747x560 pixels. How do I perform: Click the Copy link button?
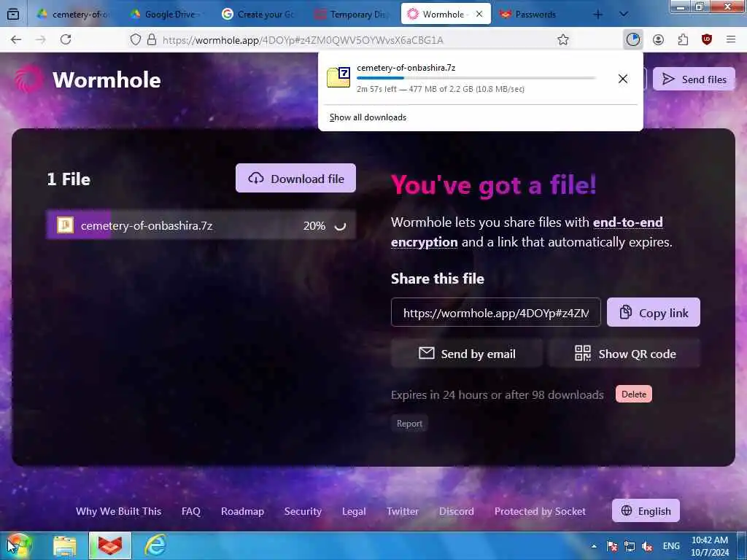pyautogui.click(x=653, y=312)
